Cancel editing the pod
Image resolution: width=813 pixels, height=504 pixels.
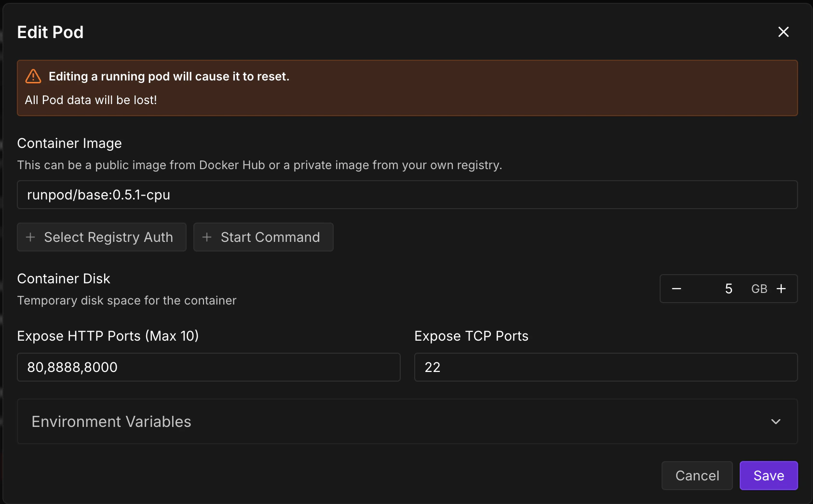(697, 476)
